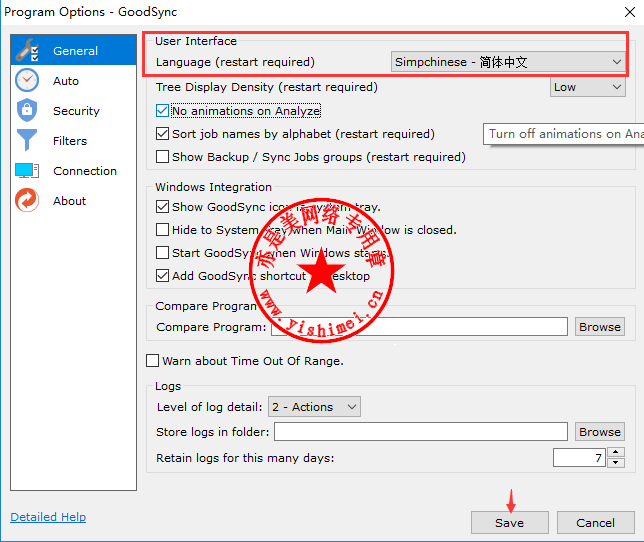Click the About GoodSync logo icon
The height and width of the screenshot is (542, 644).
(27, 200)
